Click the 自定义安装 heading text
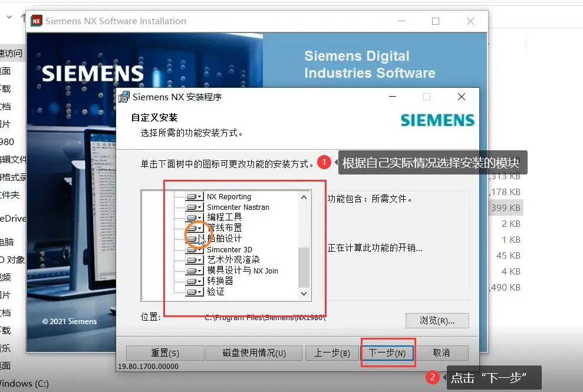Viewport: 583px width, 392px height. [154, 117]
